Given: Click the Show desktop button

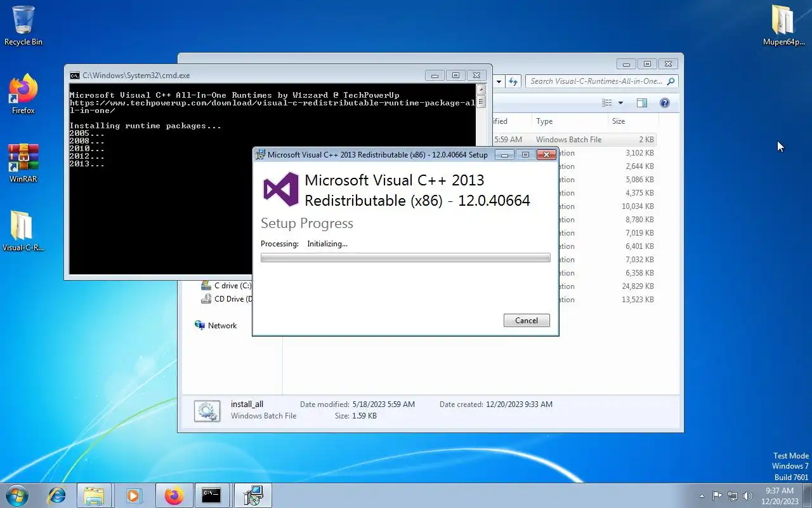Looking at the screenshot, I should (x=808, y=495).
